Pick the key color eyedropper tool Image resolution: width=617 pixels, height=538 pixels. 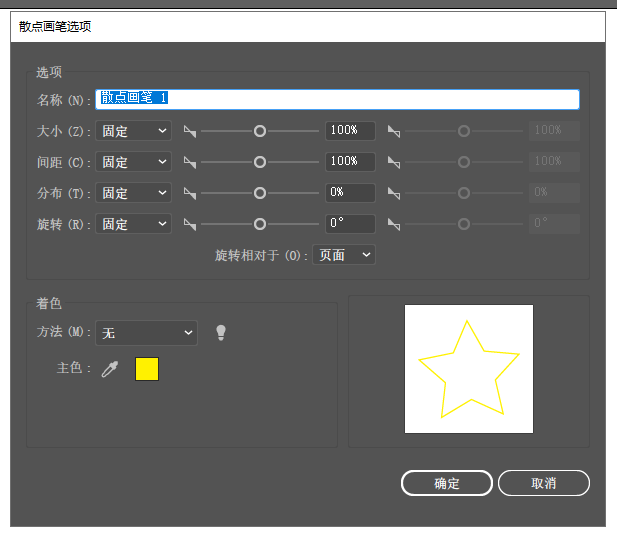click(x=110, y=369)
